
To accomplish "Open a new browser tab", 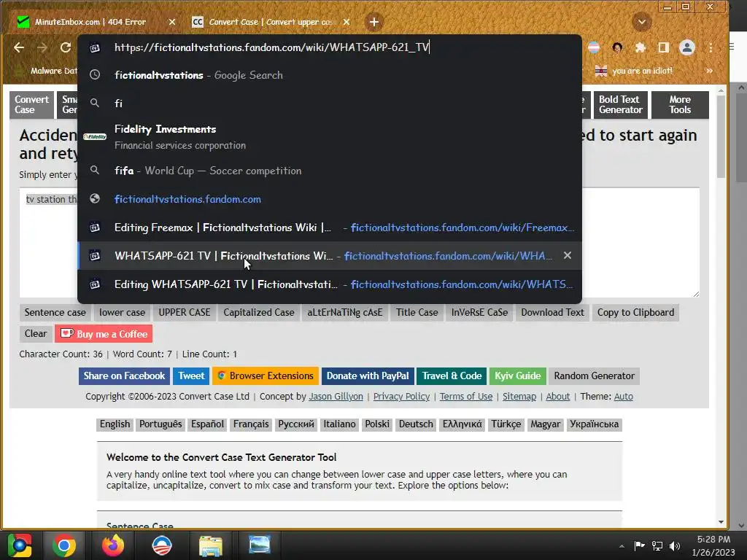I will tap(374, 22).
